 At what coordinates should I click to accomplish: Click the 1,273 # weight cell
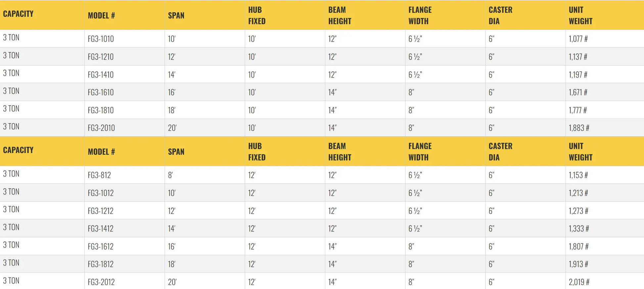[x=578, y=211]
